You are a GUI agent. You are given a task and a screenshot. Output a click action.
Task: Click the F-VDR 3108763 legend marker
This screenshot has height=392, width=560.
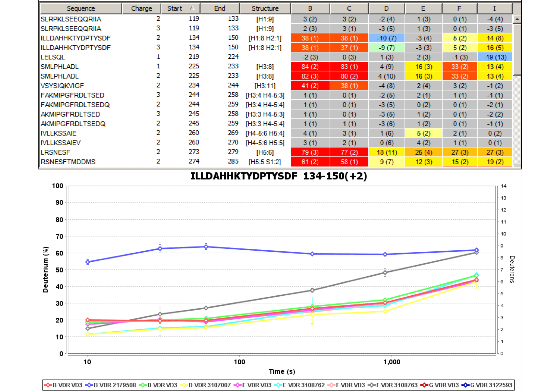(x=372, y=385)
